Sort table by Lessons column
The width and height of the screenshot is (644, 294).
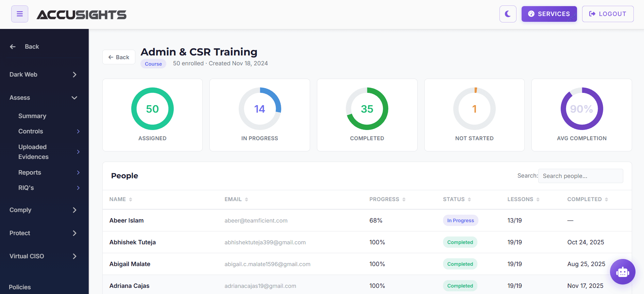[523, 199]
